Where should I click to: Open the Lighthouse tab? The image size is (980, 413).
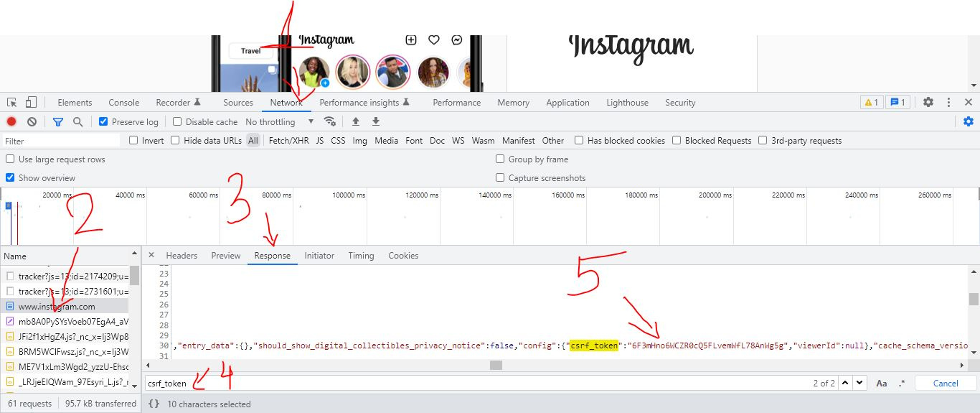(627, 103)
